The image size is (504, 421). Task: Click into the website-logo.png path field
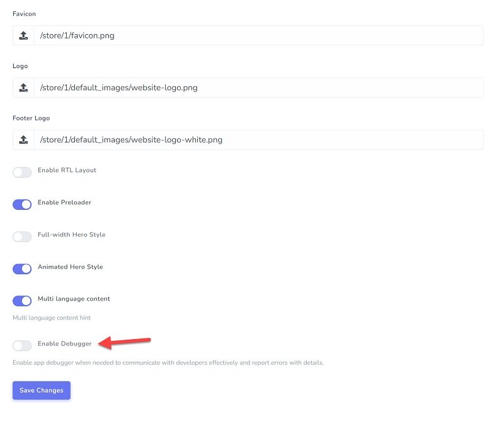click(x=258, y=88)
